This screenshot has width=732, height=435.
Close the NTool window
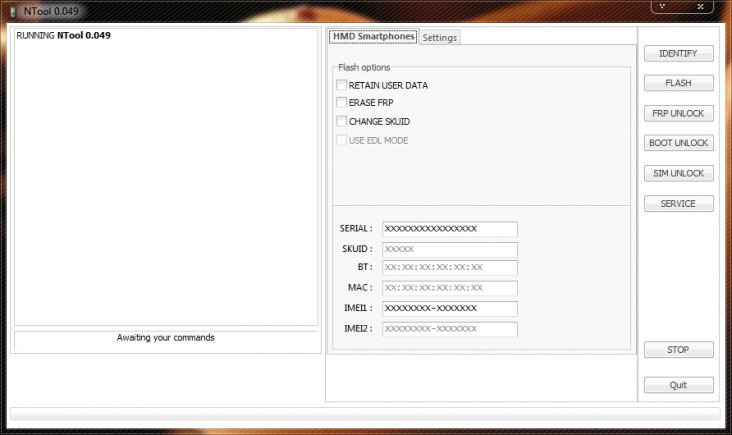coord(700,6)
